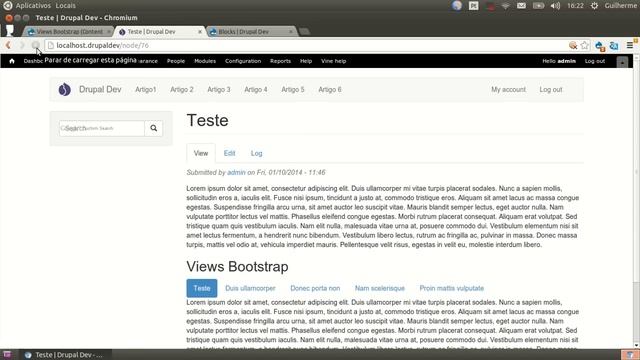Open the People admin menu
The width and height of the screenshot is (640, 360).
tap(176, 61)
